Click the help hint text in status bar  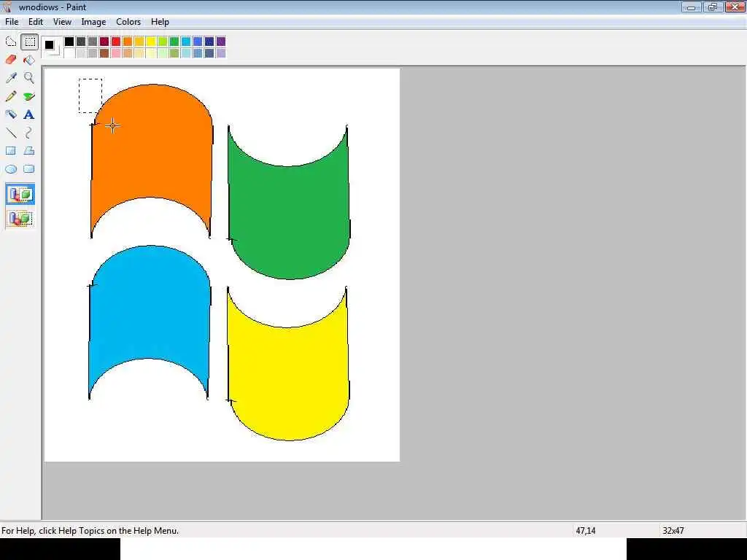(90, 531)
